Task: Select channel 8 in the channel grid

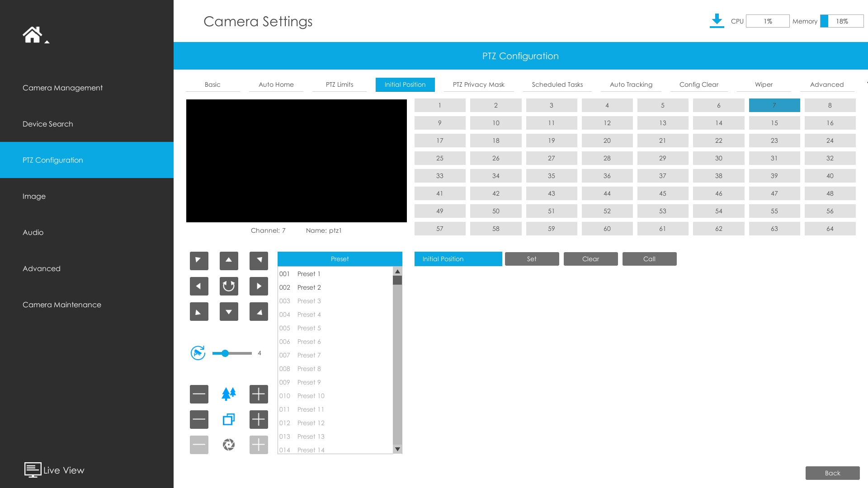Action: (x=830, y=105)
